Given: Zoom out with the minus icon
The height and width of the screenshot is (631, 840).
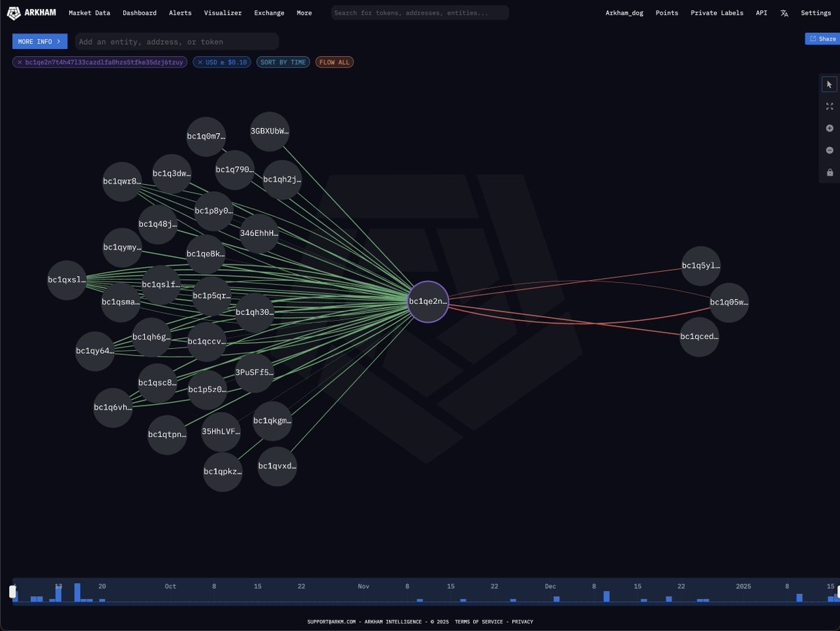Looking at the screenshot, I should [829, 151].
